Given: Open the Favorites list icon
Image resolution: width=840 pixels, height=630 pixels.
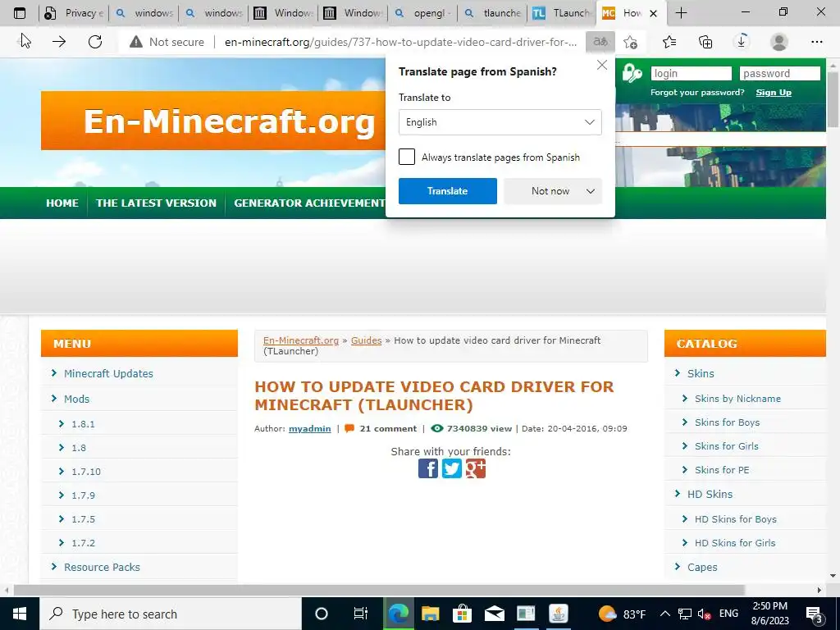Looking at the screenshot, I should pos(669,42).
